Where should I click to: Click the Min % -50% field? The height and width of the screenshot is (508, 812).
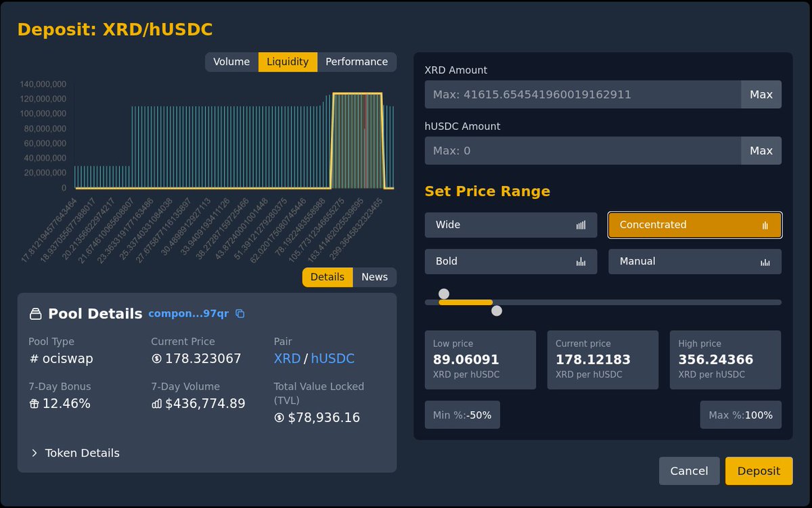pyautogui.click(x=462, y=415)
